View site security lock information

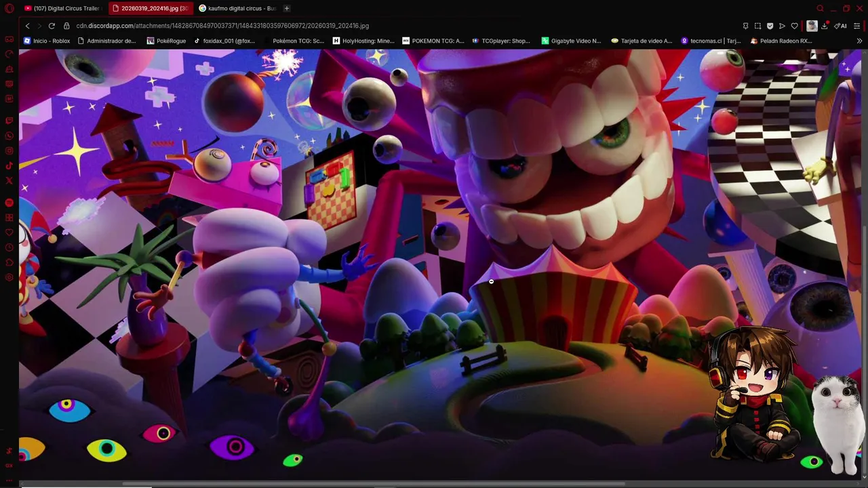(66, 26)
